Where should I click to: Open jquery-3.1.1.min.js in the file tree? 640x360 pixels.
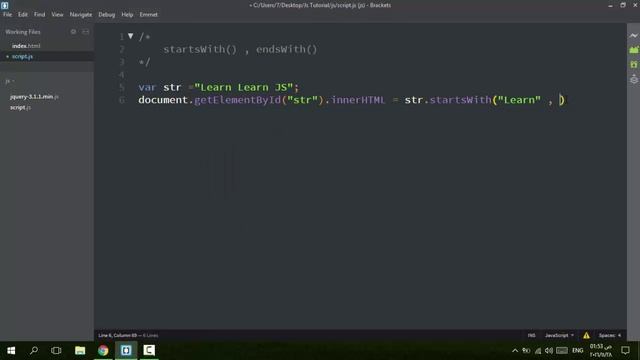[34, 97]
